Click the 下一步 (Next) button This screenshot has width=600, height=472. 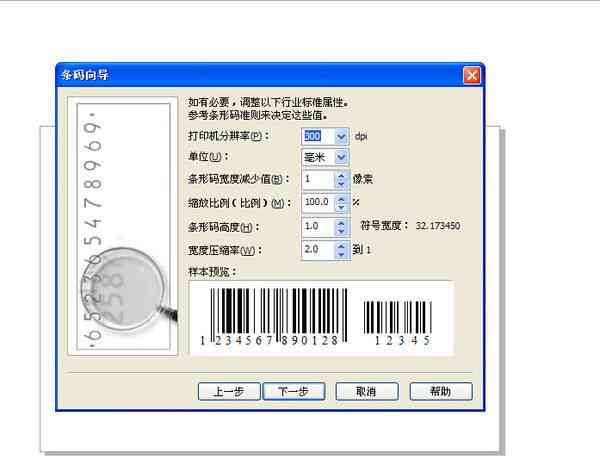[x=293, y=391]
